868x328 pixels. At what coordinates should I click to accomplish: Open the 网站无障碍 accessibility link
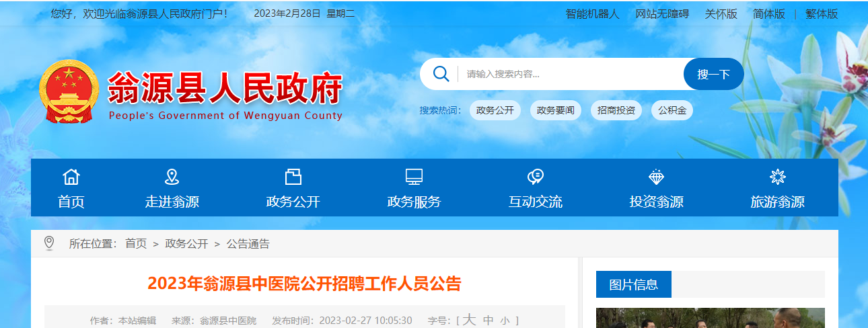662,13
